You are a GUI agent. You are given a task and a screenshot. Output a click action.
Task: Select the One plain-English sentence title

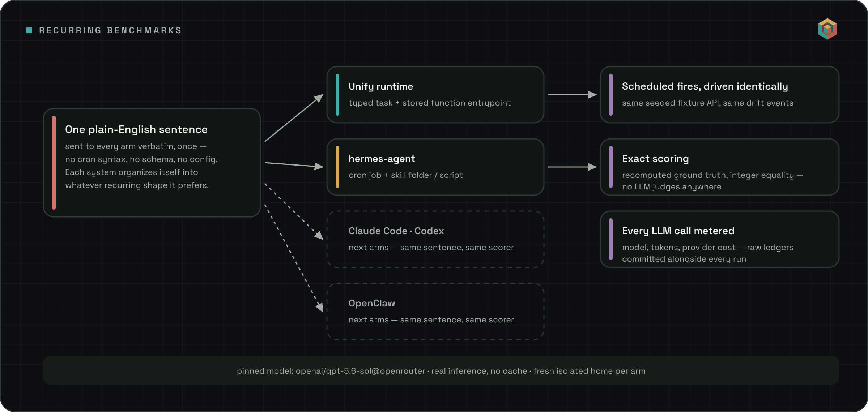136,129
